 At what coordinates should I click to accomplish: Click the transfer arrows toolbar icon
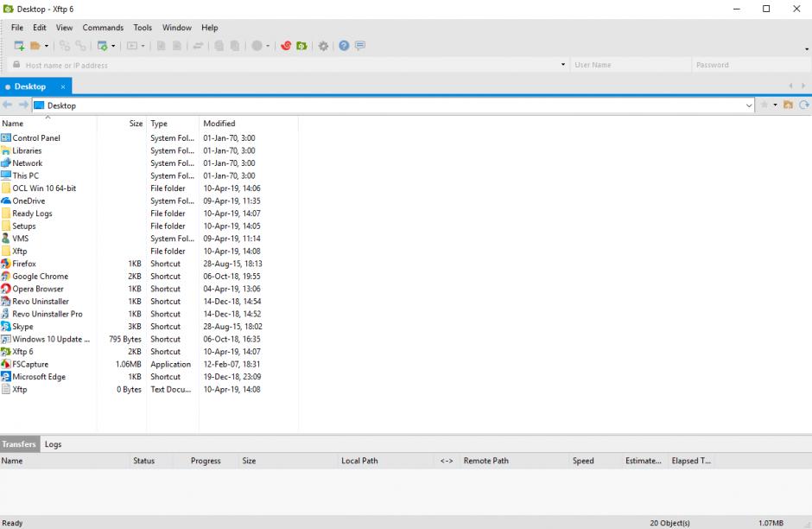[x=198, y=46]
